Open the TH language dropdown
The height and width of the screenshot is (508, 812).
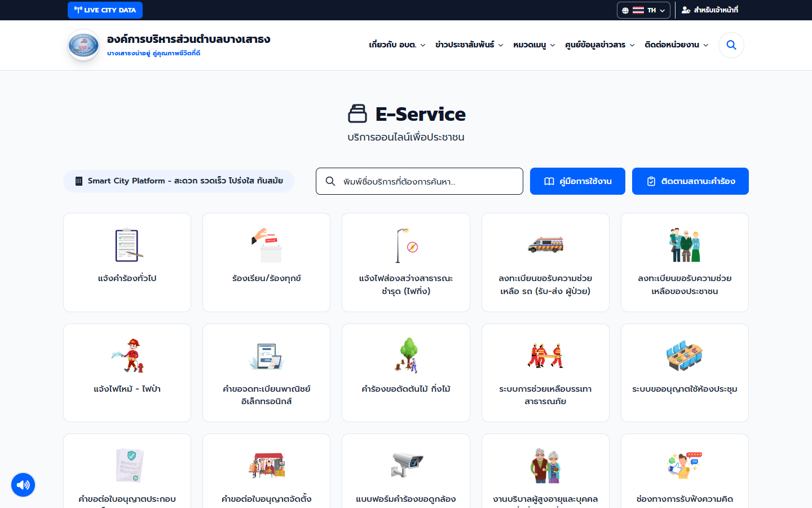click(643, 10)
